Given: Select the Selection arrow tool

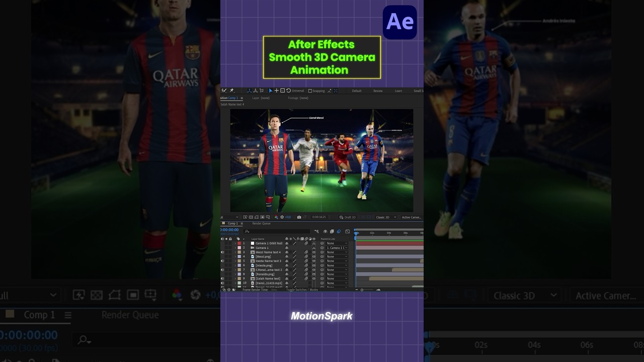Looking at the screenshot, I should 271,91.
